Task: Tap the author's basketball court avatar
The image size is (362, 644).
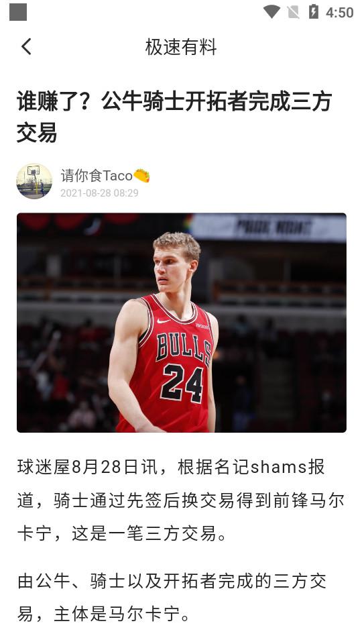Action: coord(34,181)
